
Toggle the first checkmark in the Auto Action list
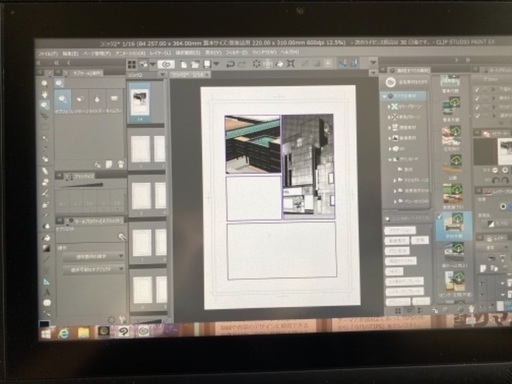pos(477,90)
